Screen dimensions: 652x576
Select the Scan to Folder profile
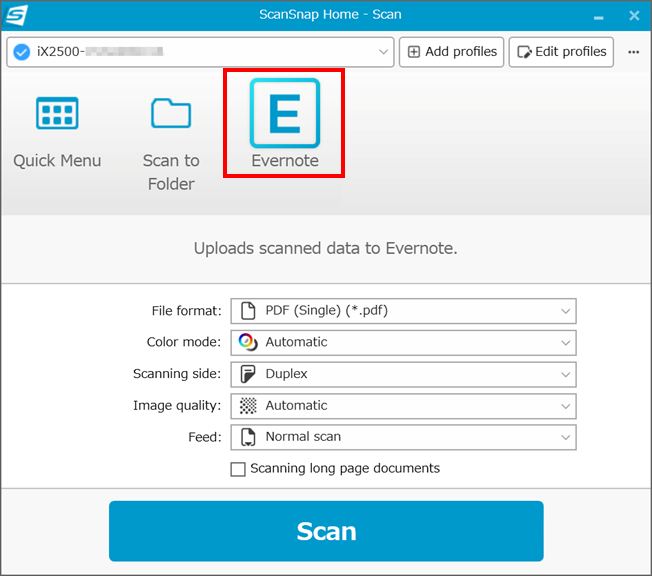tap(171, 143)
